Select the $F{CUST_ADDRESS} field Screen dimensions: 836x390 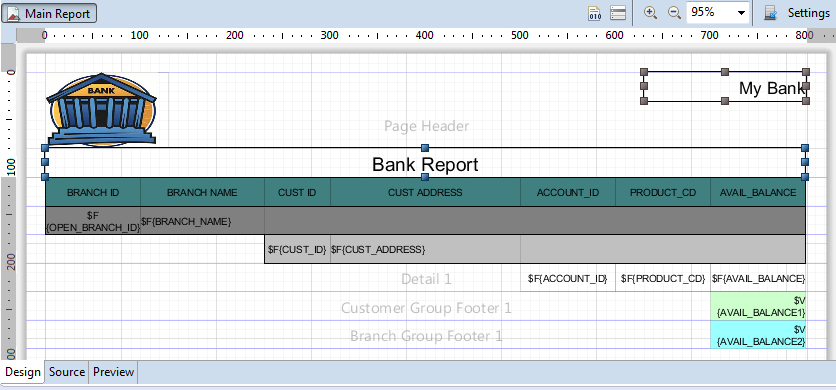pos(425,249)
